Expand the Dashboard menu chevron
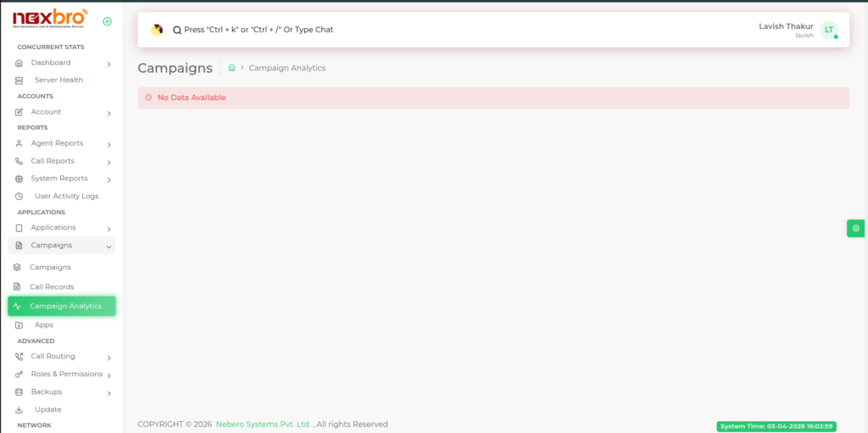Screen dimensions: 868x433 109,64
